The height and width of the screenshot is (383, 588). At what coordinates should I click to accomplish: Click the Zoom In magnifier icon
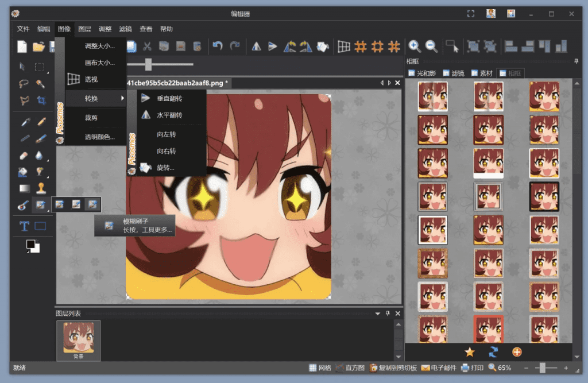pos(414,47)
